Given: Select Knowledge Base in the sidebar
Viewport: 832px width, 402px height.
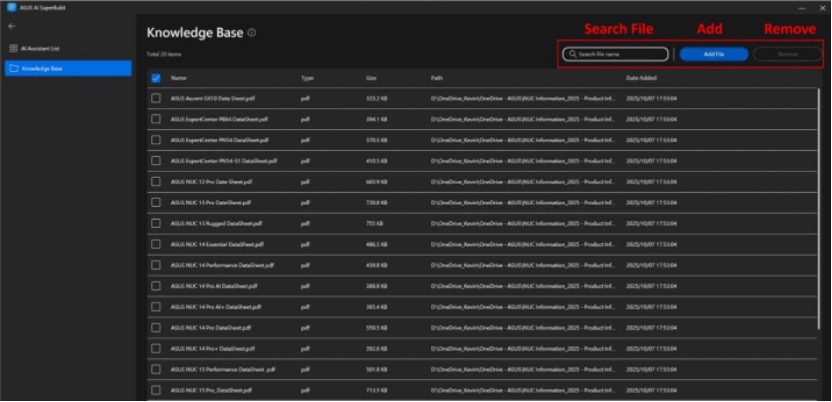Looking at the screenshot, I should click(68, 68).
